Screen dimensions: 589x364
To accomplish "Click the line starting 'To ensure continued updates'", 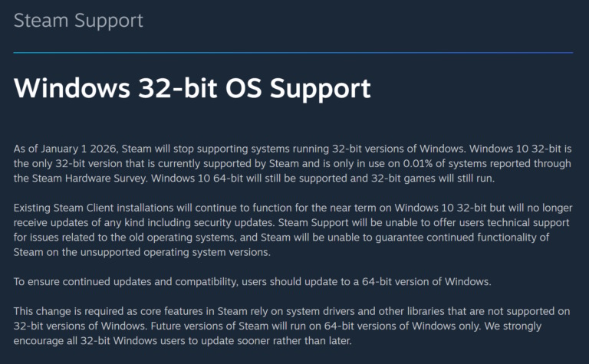I will pyautogui.click(x=252, y=281).
